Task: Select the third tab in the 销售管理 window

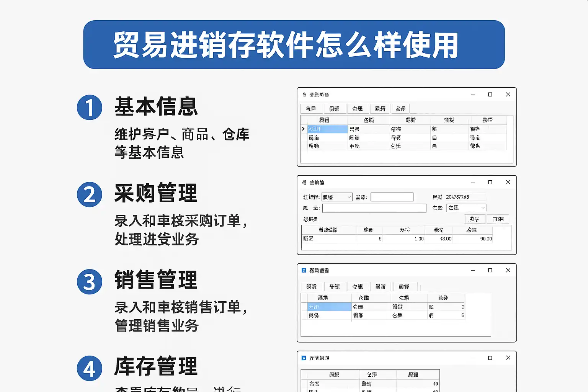Action: point(358,286)
